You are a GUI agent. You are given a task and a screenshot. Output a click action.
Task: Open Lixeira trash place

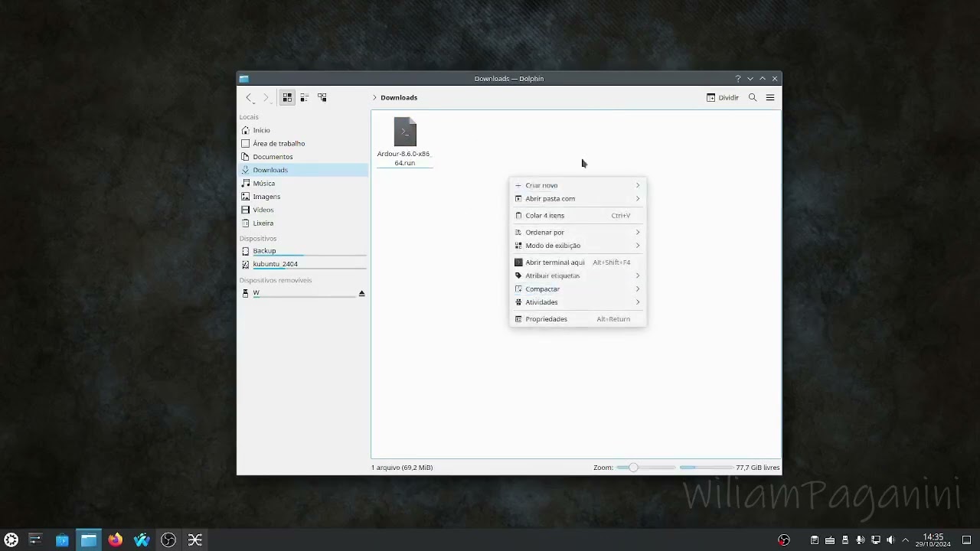(303, 223)
